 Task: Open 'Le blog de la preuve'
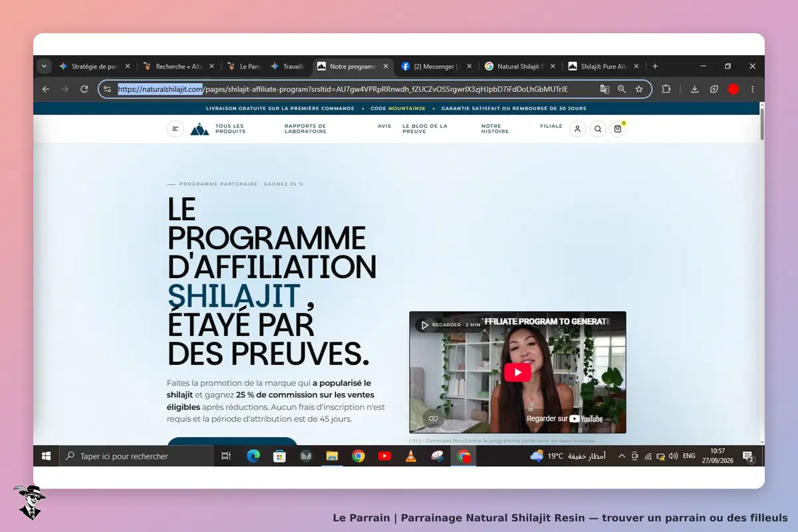[x=425, y=129]
